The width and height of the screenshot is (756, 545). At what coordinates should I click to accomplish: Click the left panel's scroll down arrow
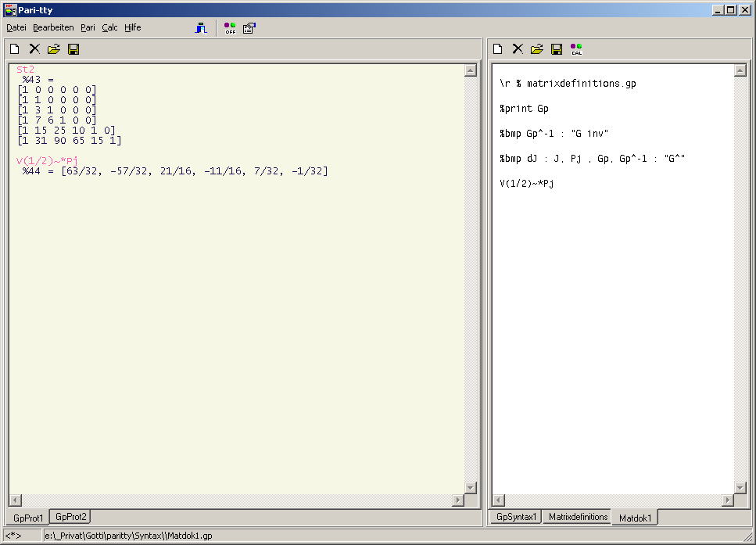470,488
